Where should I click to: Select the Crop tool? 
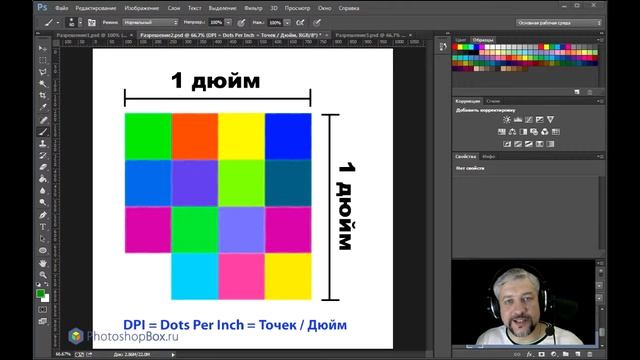42,96
